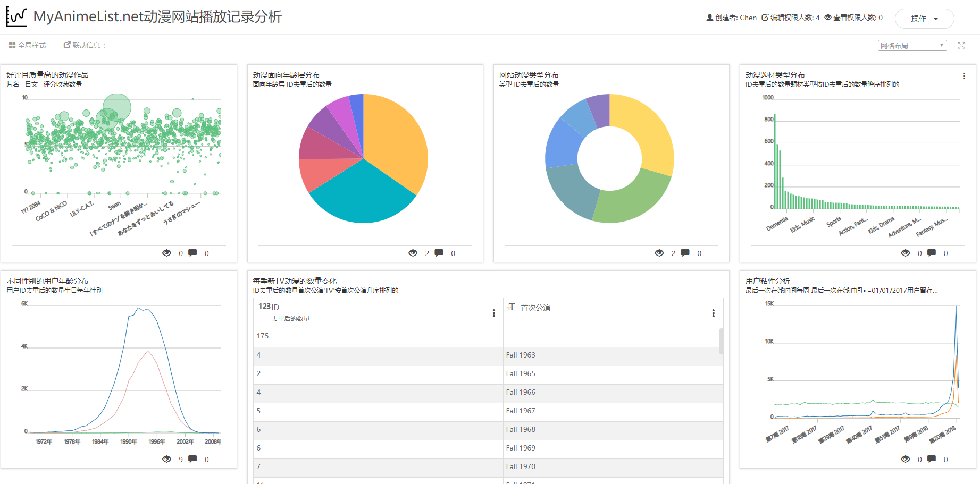Screen dimensions: 980x484
Task: Open three-dot menu on 动漫题材类型分布 card
Action: click(964, 76)
